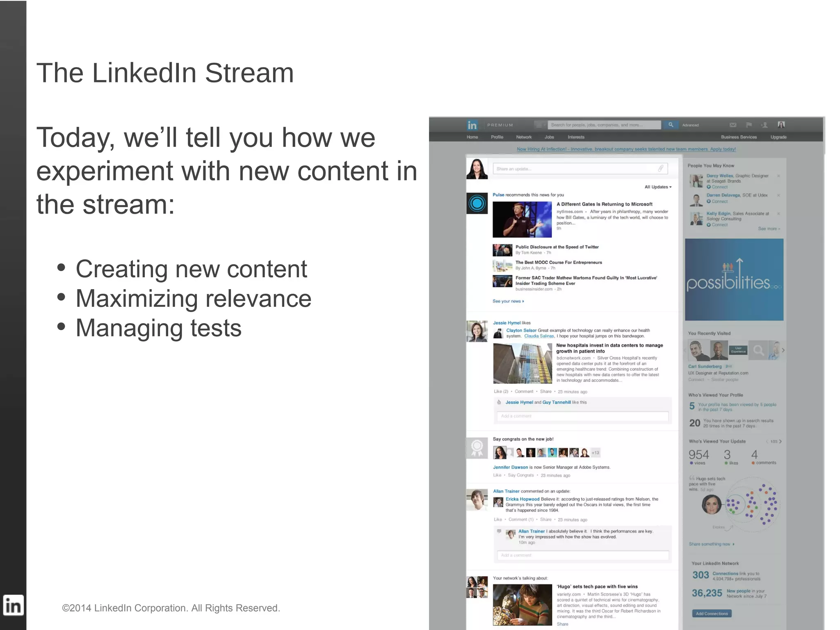The image size is (840, 630).
Task: Click the 303 Connections link
Action: pyautogui.click(x=726, y=575)
